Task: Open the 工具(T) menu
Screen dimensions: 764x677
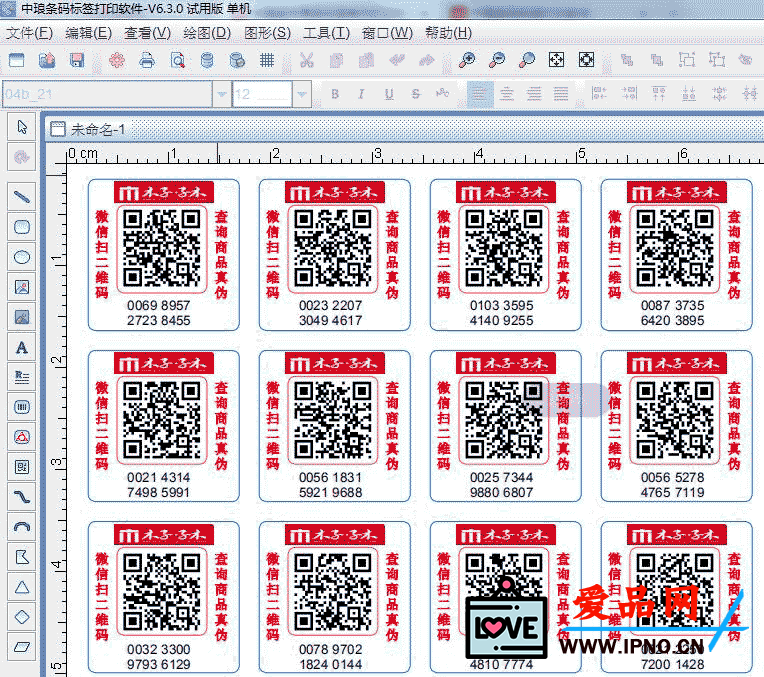Action: [326, 33]
